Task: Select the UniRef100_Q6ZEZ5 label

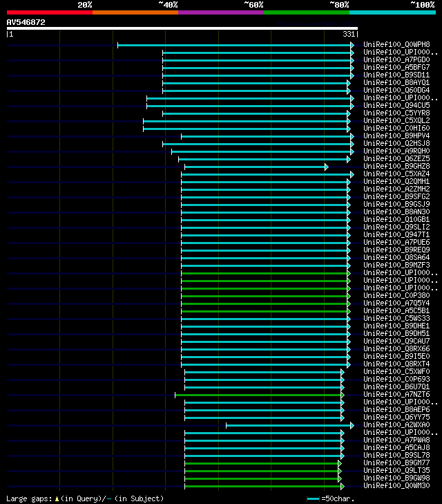Action: point(396,158)
